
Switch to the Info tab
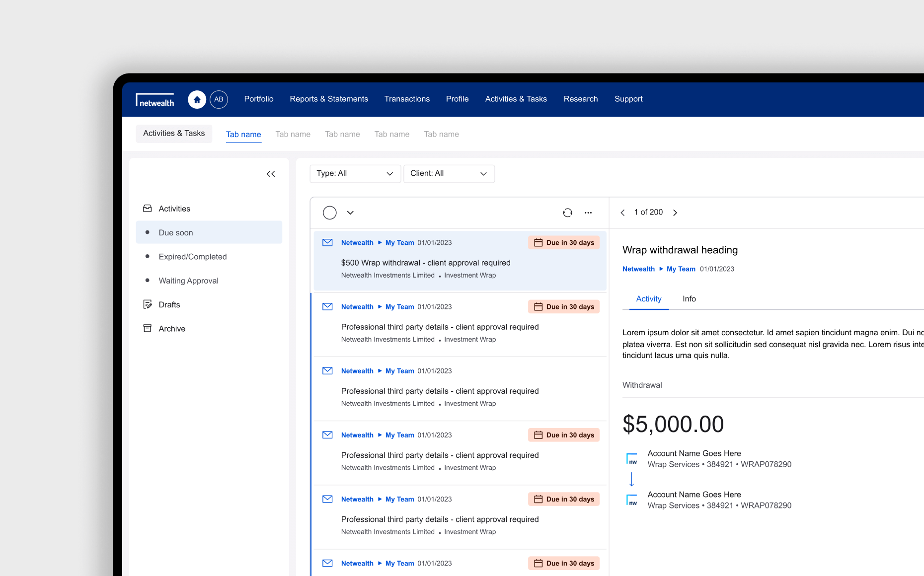click(689, 299)
